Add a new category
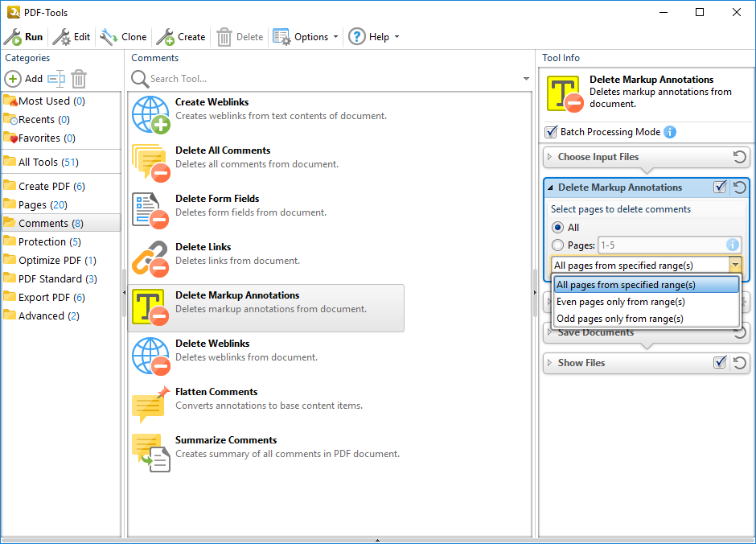756x544 pixels. click(x=24, y=79)
